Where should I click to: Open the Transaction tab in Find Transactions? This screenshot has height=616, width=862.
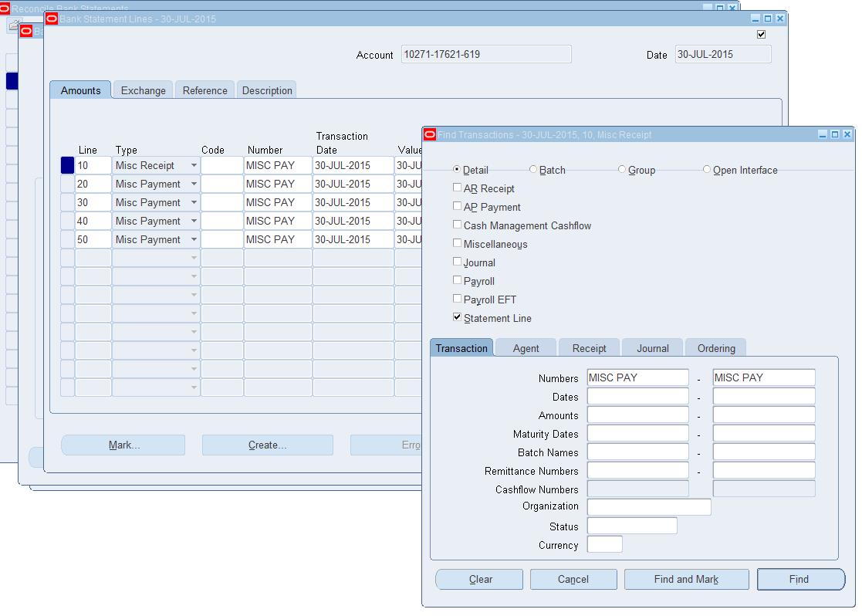point(461,348)
